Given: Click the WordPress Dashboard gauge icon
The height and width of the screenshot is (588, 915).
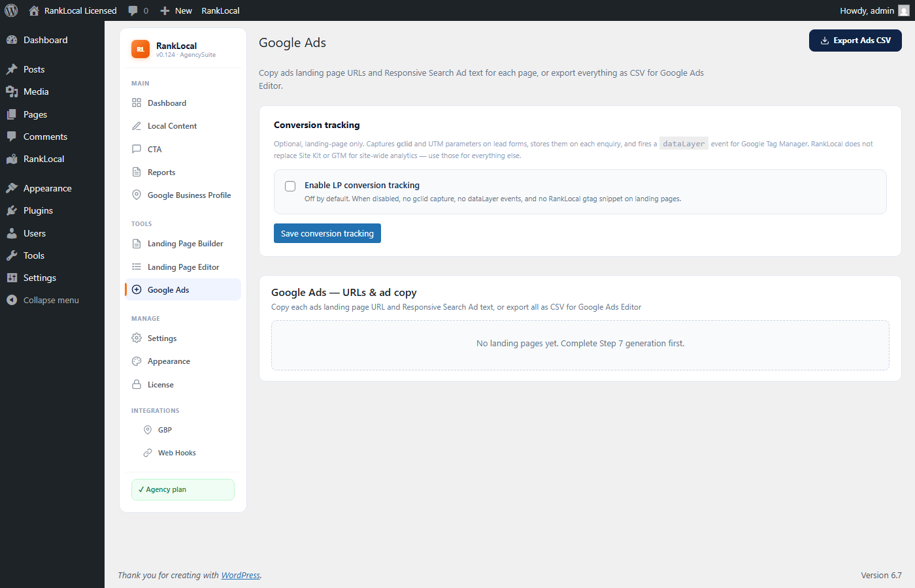Looking at the screenshot, I should tap(12, 40).
